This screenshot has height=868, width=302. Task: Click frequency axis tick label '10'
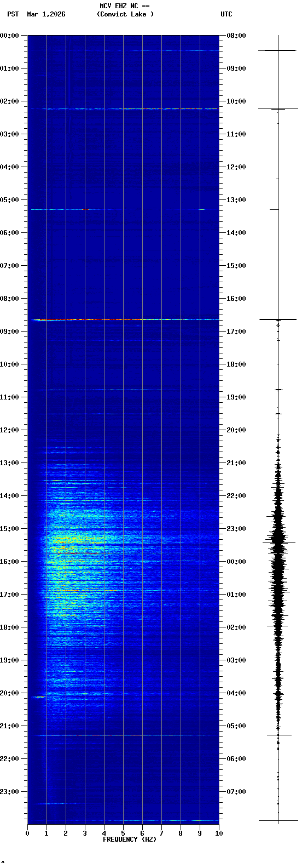tap(219, 833)
